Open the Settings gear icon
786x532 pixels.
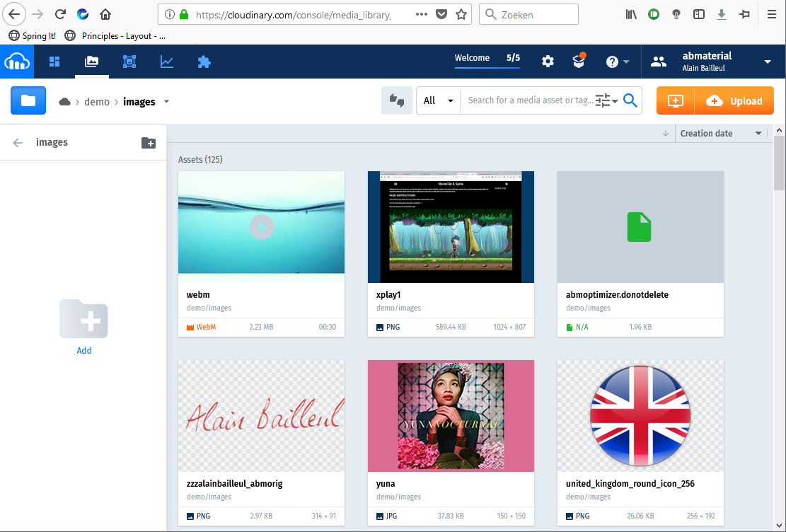coord(548,62)
